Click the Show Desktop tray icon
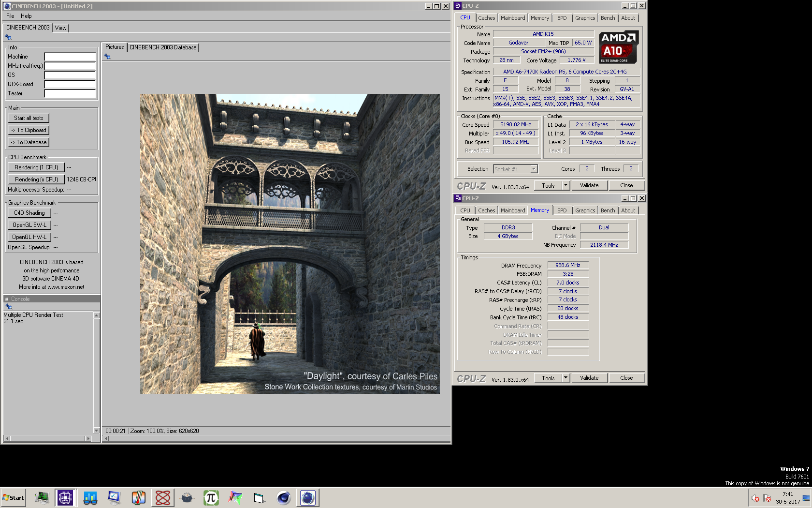Image resolution: width=812 pixels, height=508 pixels. click(x=806, y=498)
